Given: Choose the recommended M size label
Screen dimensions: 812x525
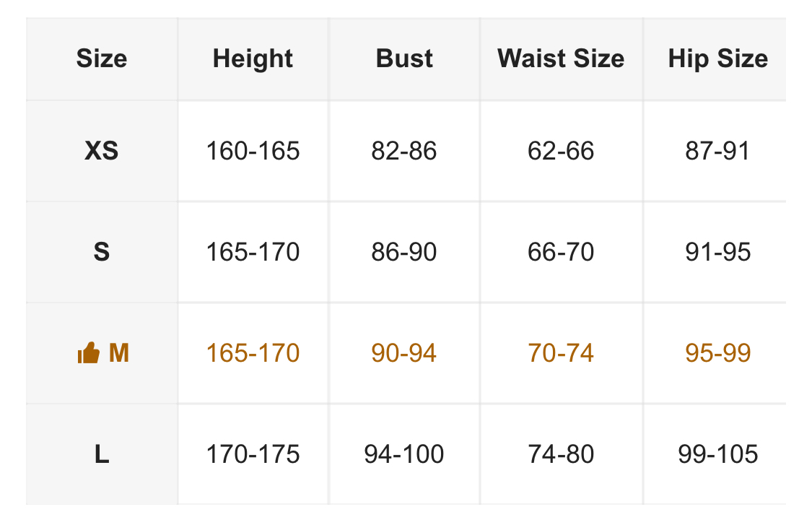Looking at the screenshot, I should pyautogui.click(x=119, y=353).
